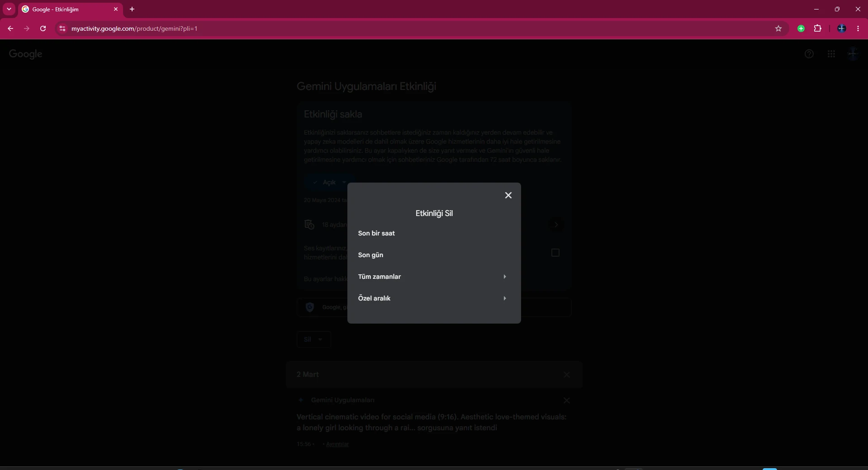Choose Tüm zamanlar option

(434, 277)
